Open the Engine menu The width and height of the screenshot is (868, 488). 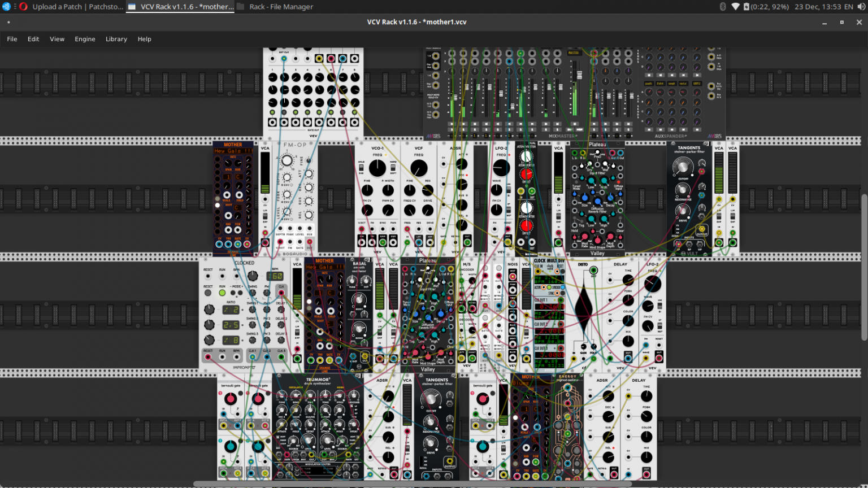(x=85, y=39)
